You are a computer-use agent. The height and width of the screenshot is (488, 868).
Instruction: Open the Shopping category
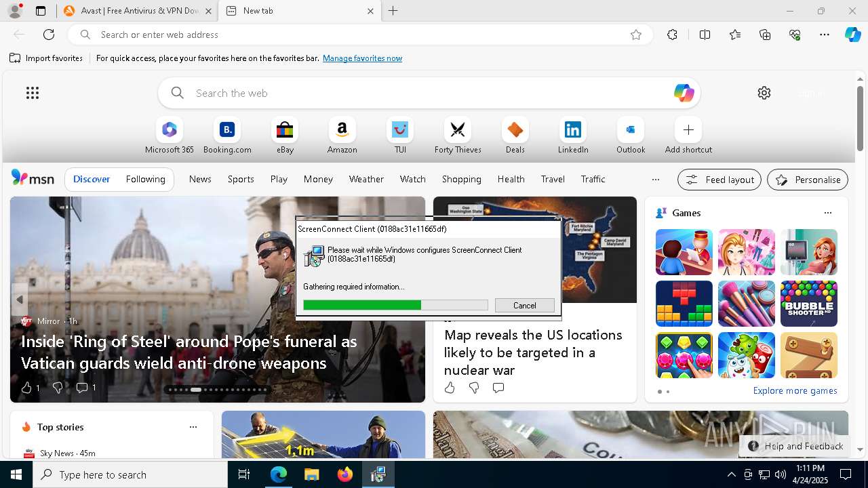(461, 179)
